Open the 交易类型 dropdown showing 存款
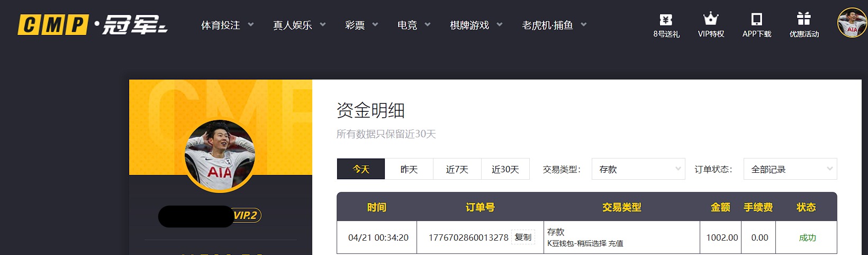 click(638, 169)
